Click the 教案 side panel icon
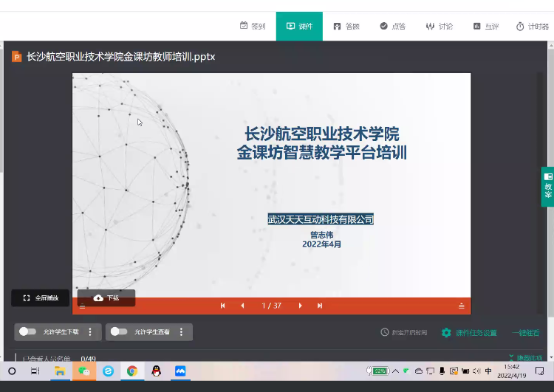 (x=547, y=186)
